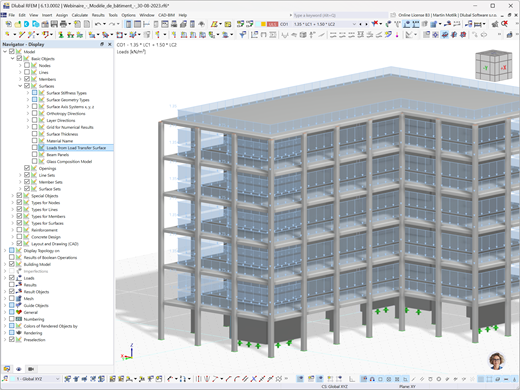Screen dimensions: 520x390
Task: Select the Preselection row
Action: point(34,340)
